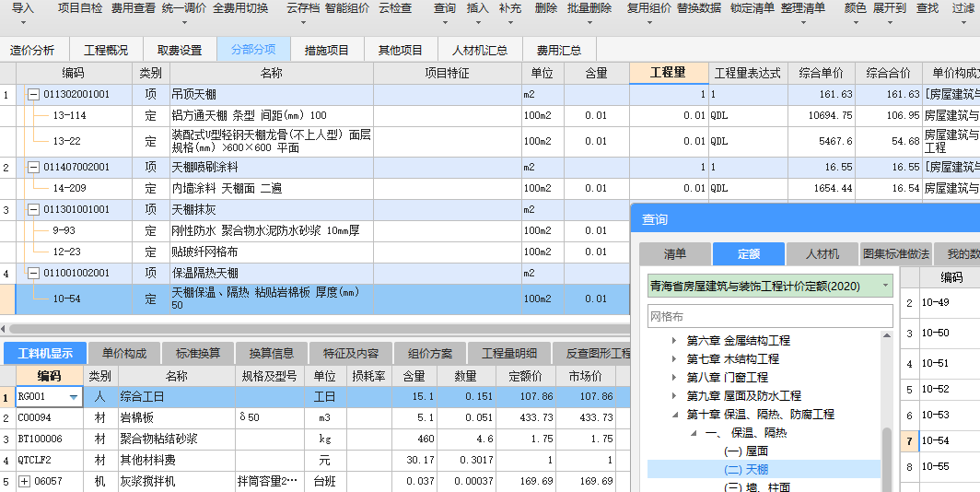Viewport: 980px width, 492px height.
Task: Click 查找 toolbar button
Action: point(927,8)
